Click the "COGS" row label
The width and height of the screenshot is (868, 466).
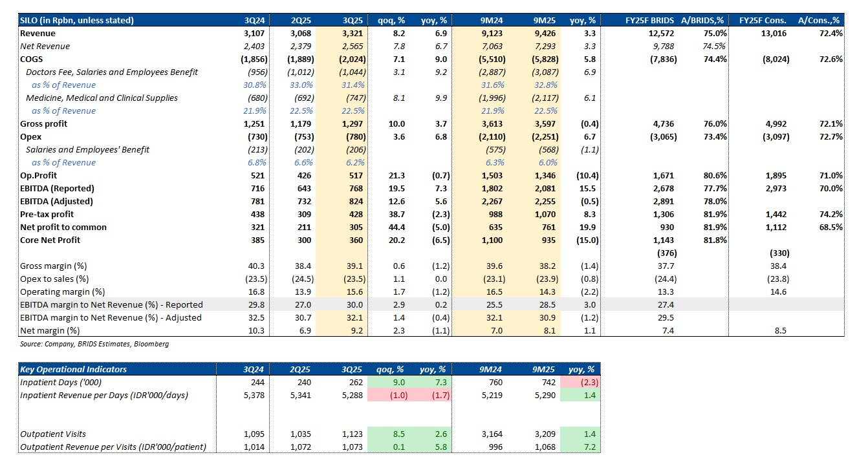[32, 59]
